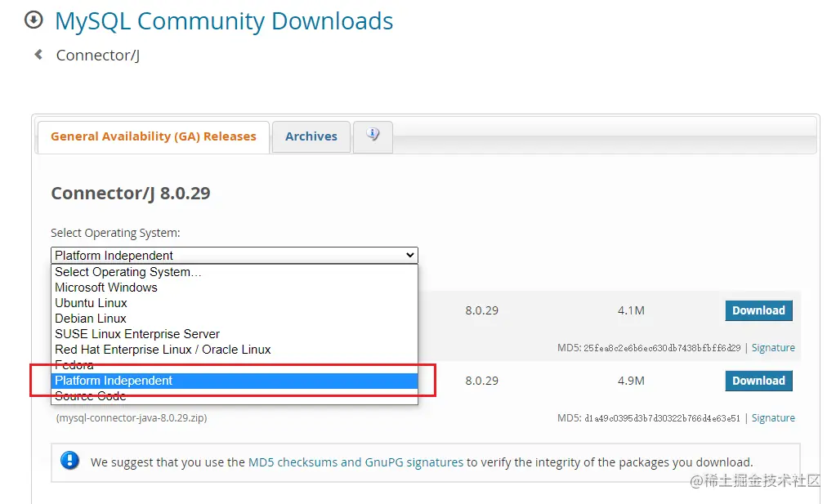Click the MD5 hash ending in 4e63e51
Viewport: 836px width, 504px height.
point(662,418)
